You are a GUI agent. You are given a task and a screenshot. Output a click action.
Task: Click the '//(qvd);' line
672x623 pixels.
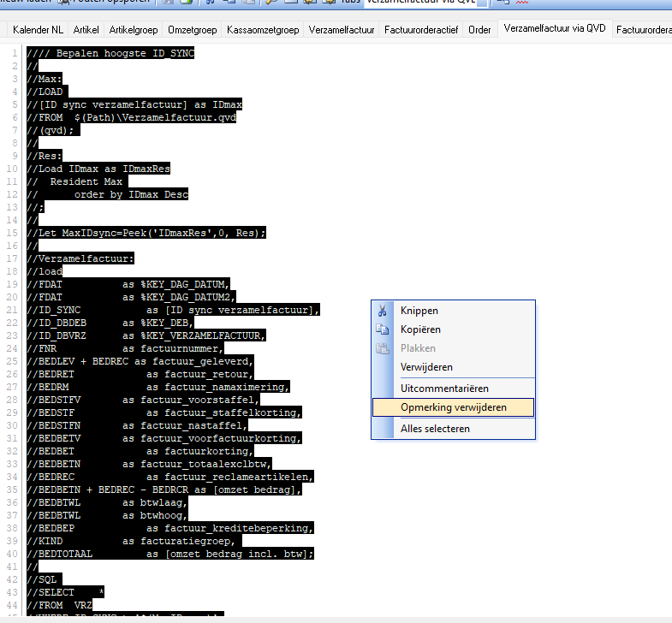point(54,130)
